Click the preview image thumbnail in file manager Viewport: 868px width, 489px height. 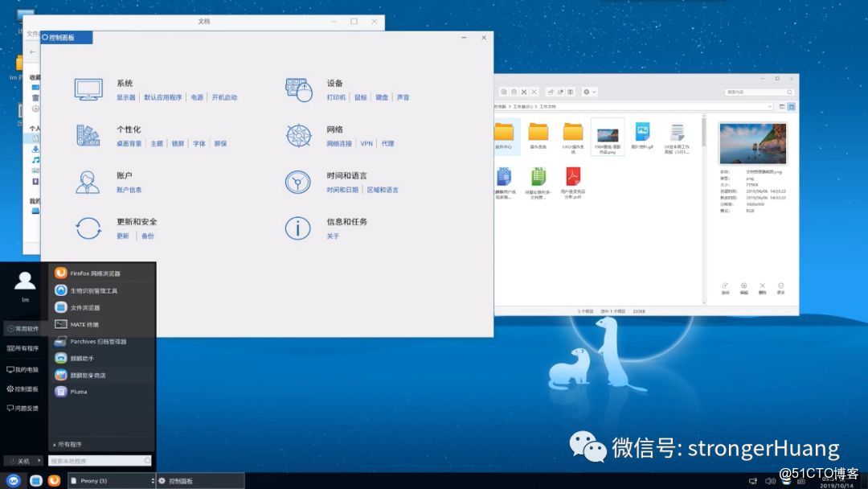[x=753, y=143]
